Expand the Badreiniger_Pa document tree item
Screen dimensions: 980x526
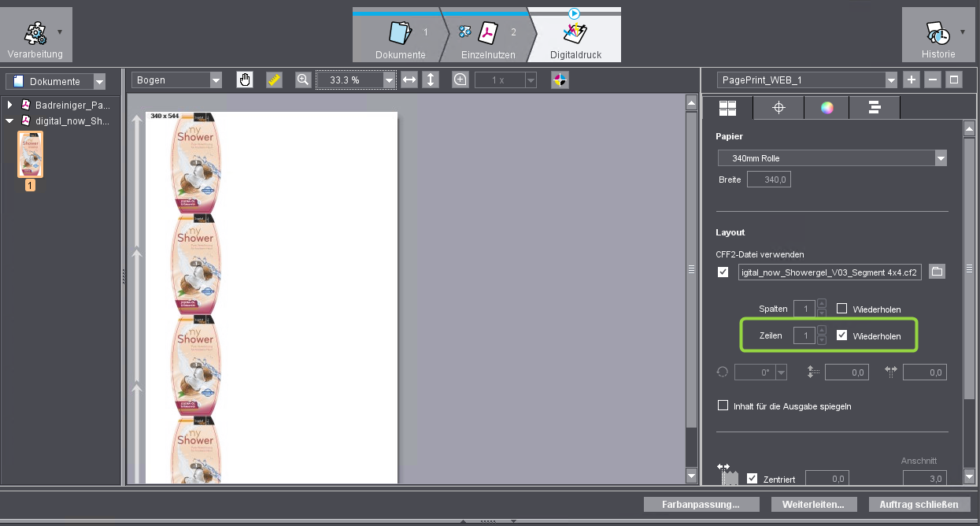coord(8,105)
